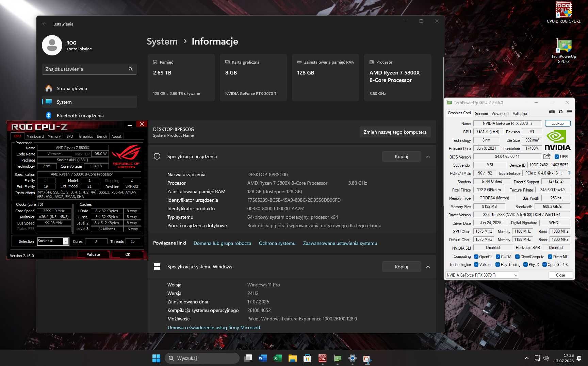Click OK button in CPU-Z
The image size is (588, 366).
(128, 254)
